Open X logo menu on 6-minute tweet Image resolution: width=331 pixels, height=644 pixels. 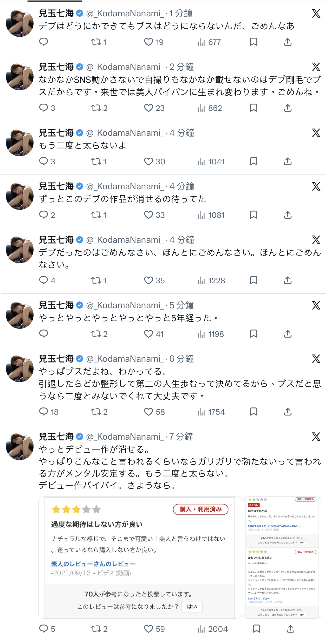316,359
